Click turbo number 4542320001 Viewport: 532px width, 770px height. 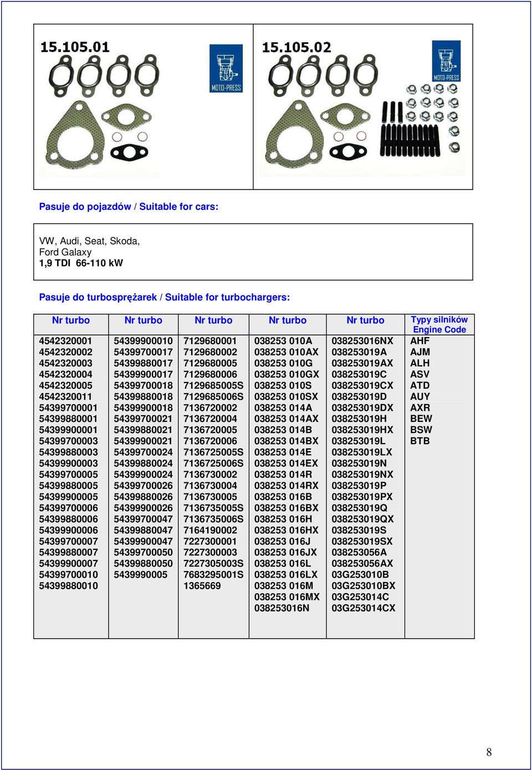pyautogui.click(x=65, y=341)
